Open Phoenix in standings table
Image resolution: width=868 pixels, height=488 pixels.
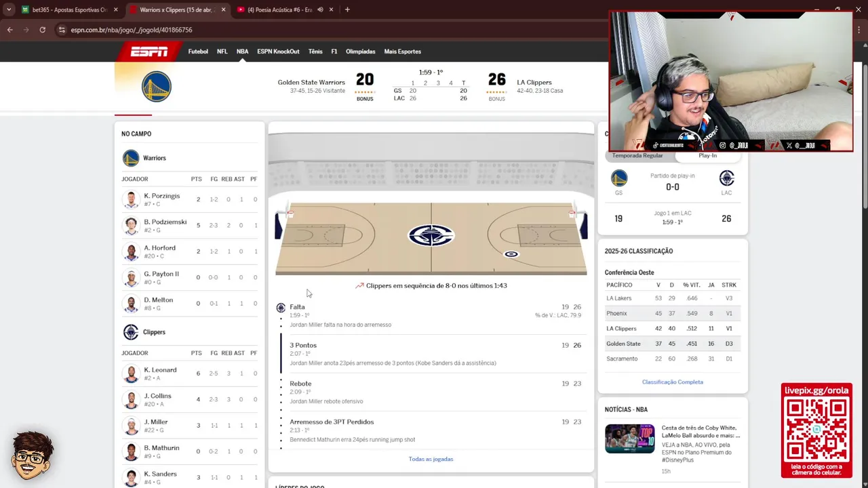[x=616, y=313]
